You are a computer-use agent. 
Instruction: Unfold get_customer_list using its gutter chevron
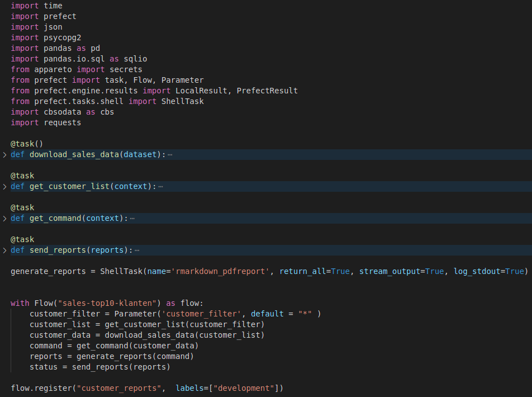pyautogui.click(x=5, y=186)
